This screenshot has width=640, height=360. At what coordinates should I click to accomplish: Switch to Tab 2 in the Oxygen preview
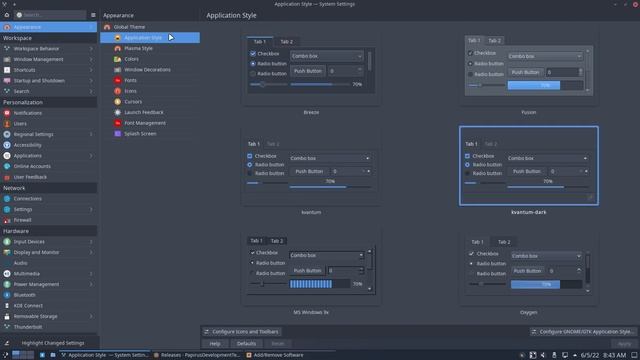click(504, 242)
